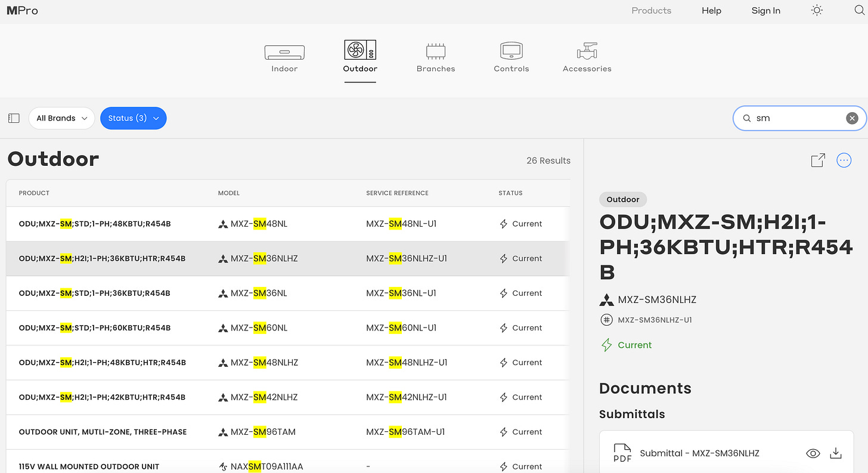Click the green Current status icon in details
This screenshot has height=473, width=868.
(607, 345)
